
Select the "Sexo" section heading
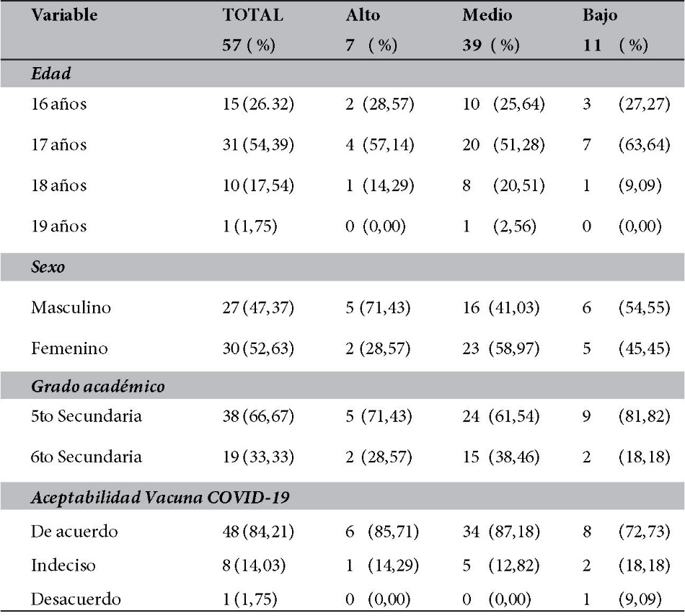point(47,267)
